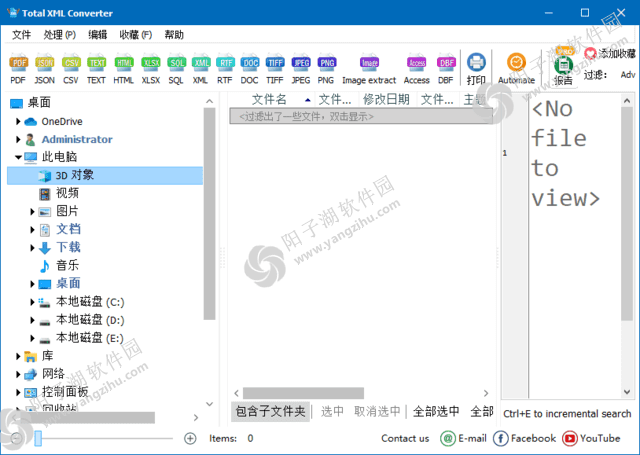Expand the 网络 network node
The height and width of the screenshot is (455, 640).
18,374
